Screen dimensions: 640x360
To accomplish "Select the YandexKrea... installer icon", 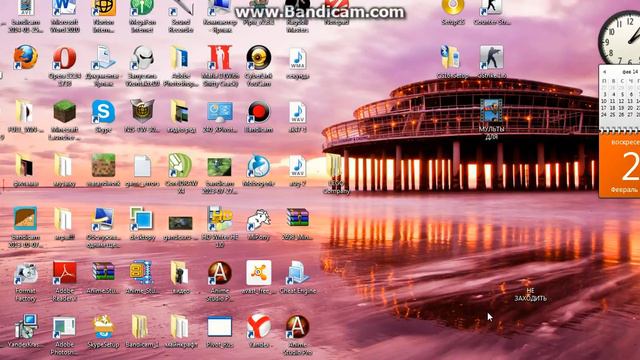I will point(25,327).
